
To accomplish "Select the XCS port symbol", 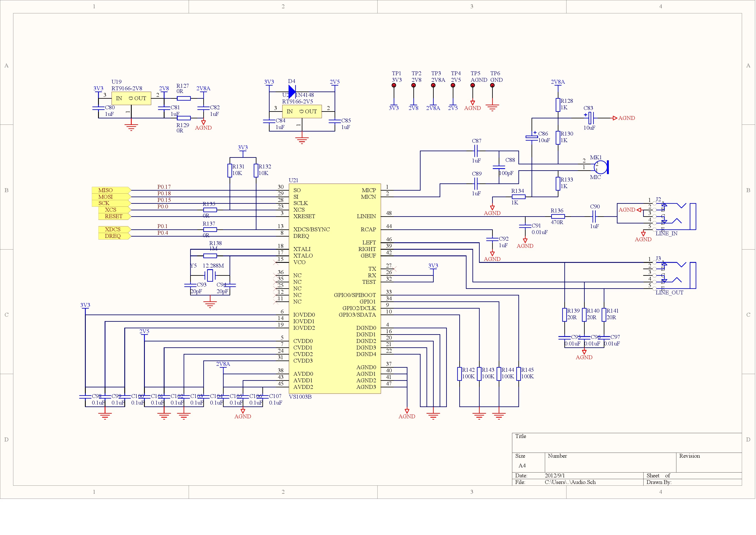I will click(x=115, y=210).
